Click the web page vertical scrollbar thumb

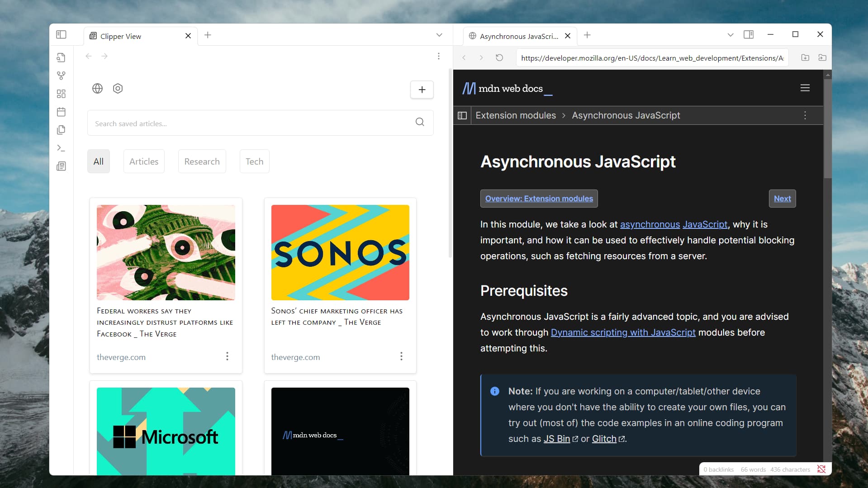pyautogui.click(x=828, y=129)
